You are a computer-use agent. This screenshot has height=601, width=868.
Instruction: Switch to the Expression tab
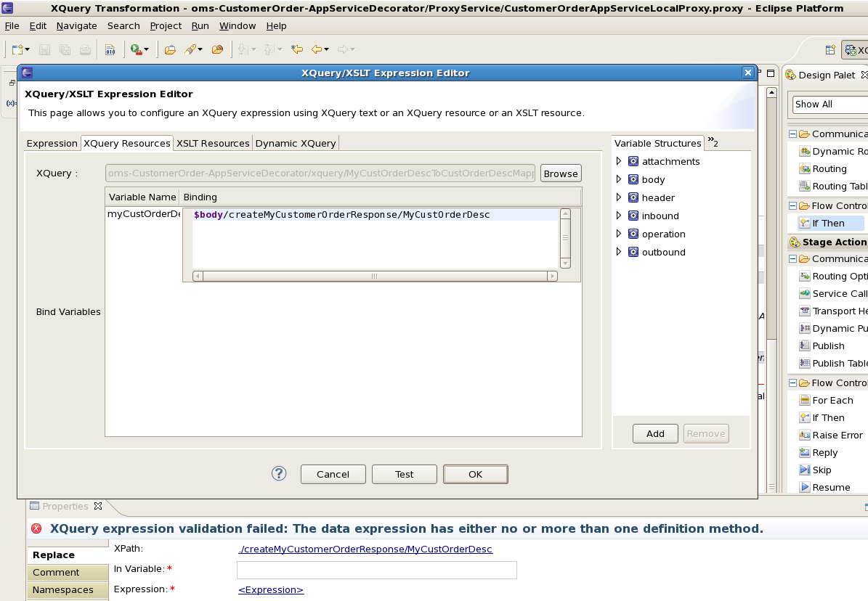(52, 143)
